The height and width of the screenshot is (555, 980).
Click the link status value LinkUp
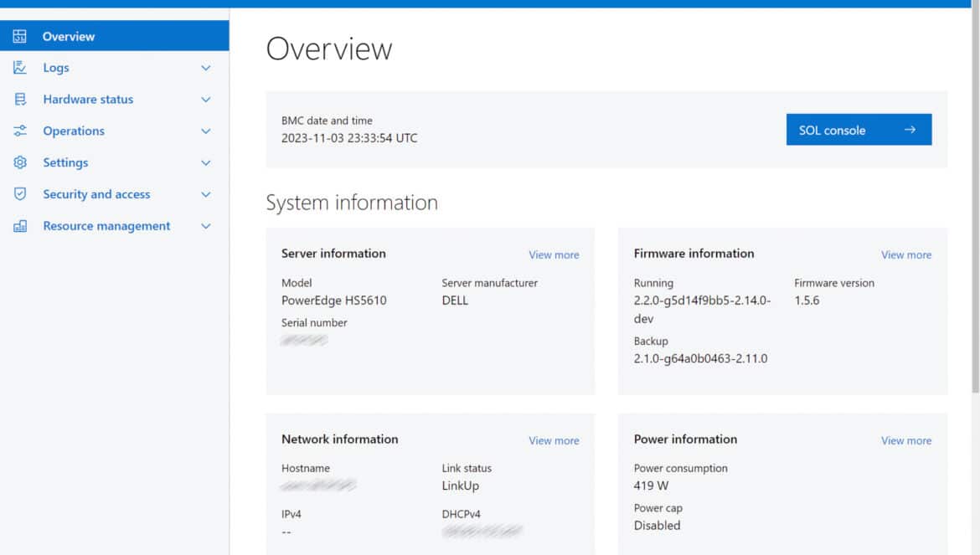tap(461, 486)
